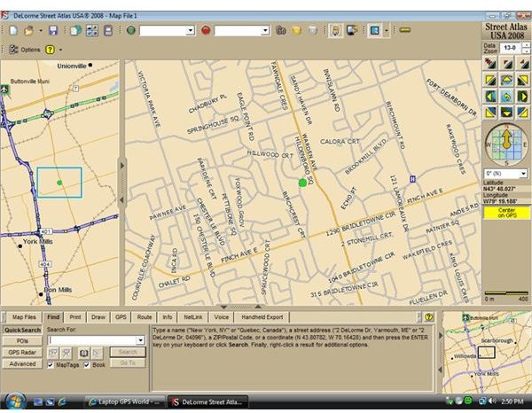532x413 pixels.
Task: Click the monitor display toolbar icon
Action: tap(352, 30)
